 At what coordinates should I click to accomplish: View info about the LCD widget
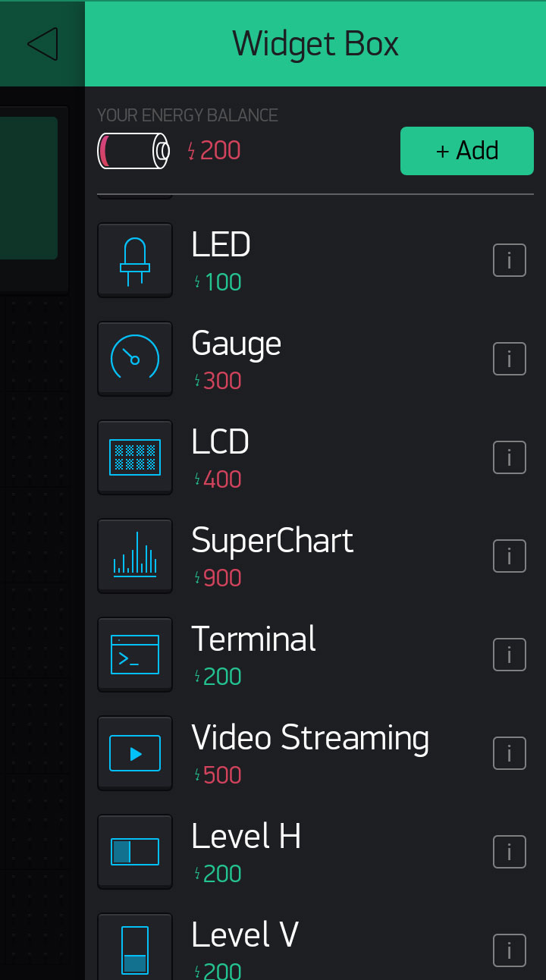(509, 457)
